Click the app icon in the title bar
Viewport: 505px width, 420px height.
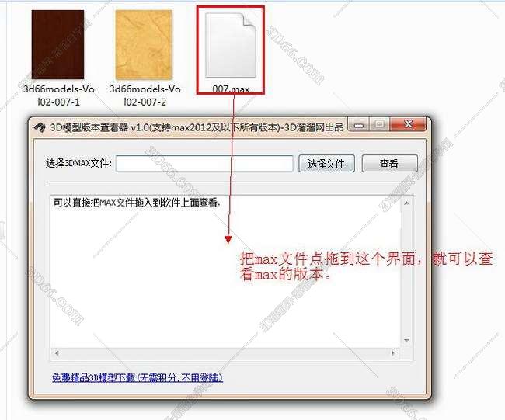pyautogui.click(x=40, y=127)
